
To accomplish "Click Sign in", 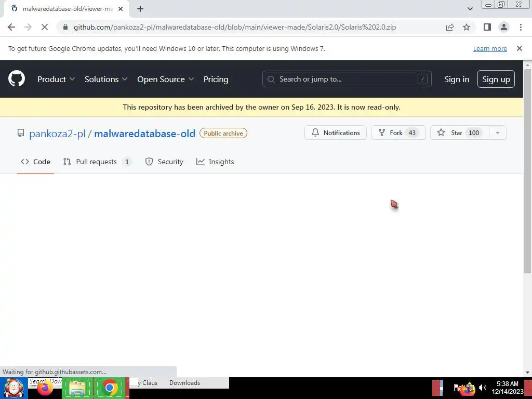I will 457,79.
